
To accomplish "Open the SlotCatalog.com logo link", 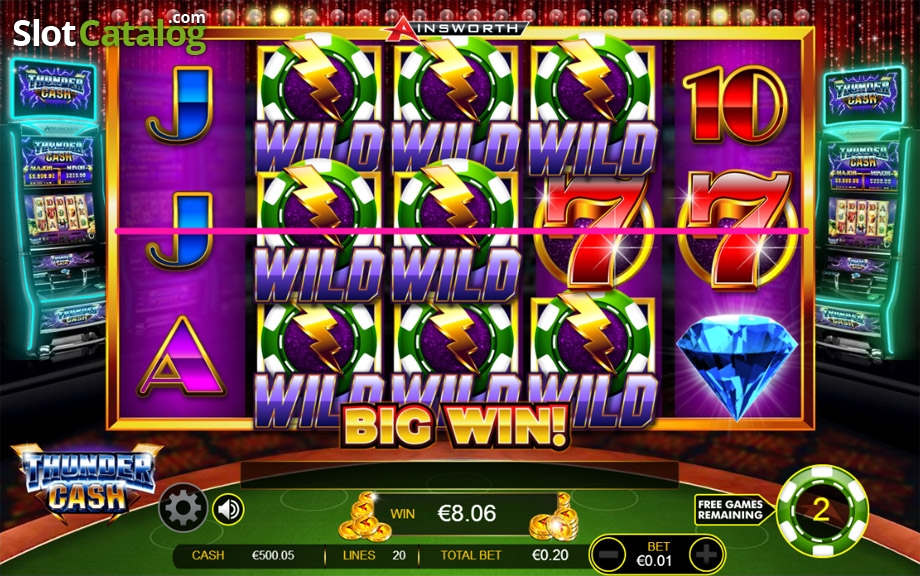I will (110, 31).
